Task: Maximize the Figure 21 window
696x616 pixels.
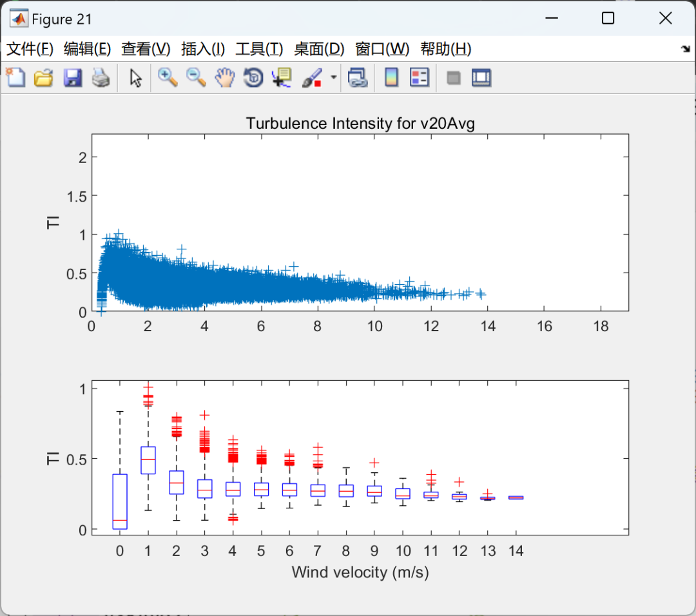Action: [x=608, y=18]
